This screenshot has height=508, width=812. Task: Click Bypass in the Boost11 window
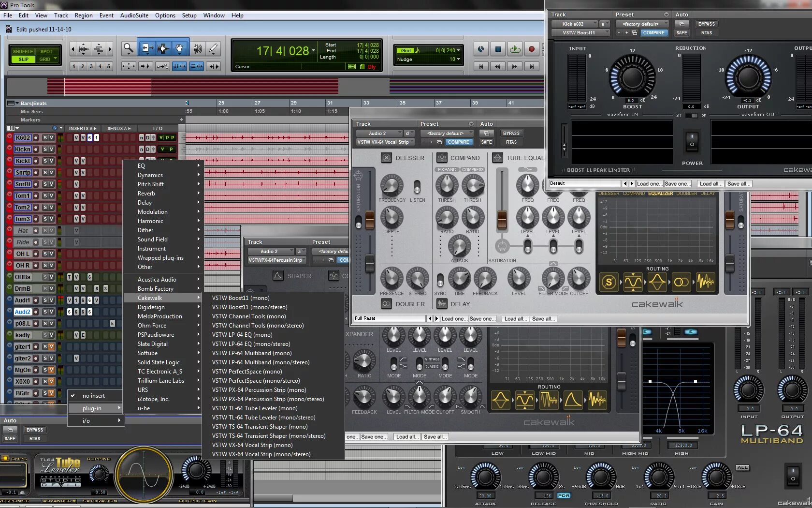click(707, 24)
